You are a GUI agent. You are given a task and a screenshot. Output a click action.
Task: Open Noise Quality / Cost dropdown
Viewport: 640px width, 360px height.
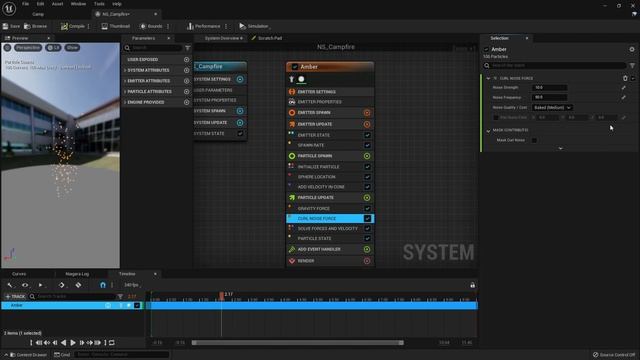point(553,107)
